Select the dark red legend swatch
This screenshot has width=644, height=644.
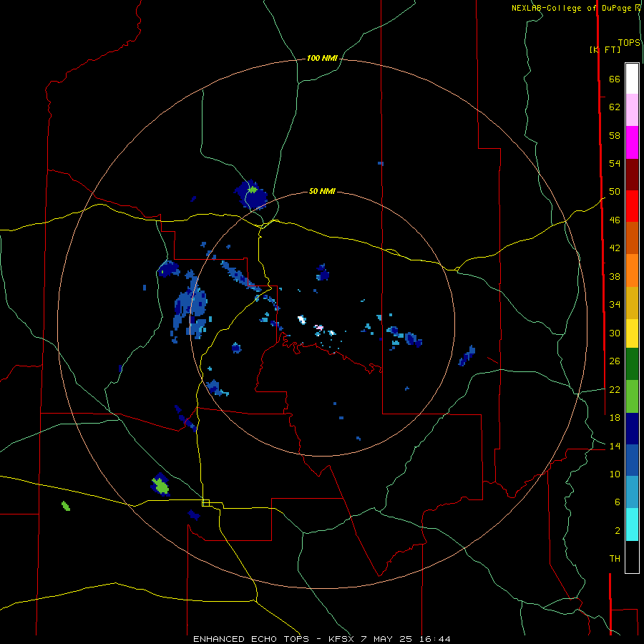pyautogui.click(x=632, y=174)
